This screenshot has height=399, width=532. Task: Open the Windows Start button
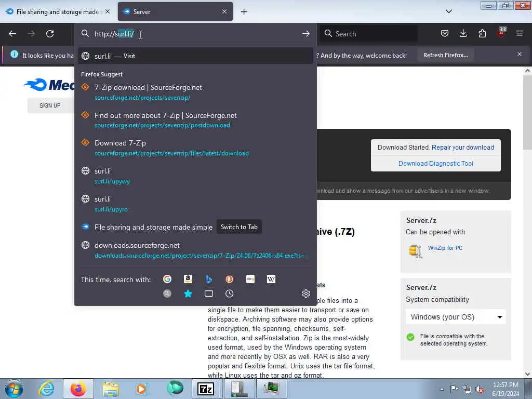[x=14, y=389]
